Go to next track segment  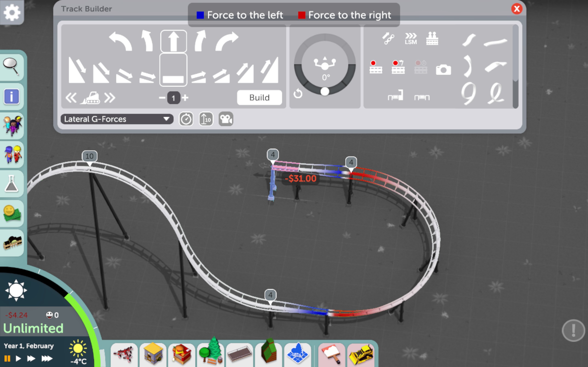110,98
